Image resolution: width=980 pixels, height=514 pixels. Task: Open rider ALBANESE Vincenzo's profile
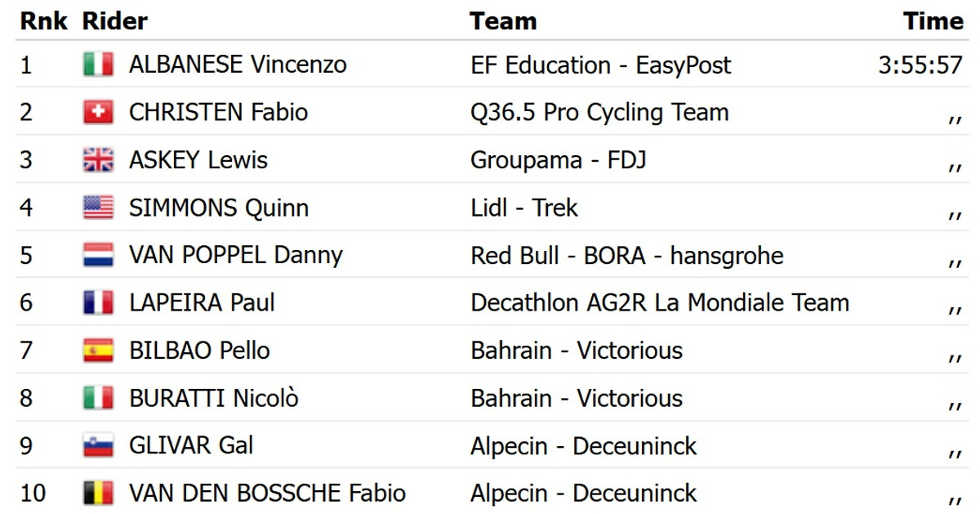coord(238,65)
